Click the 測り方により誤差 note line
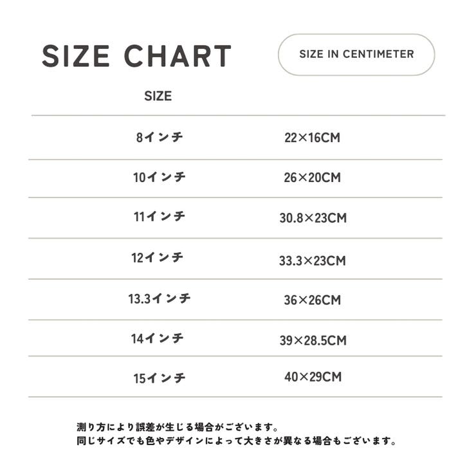Screen dimensions: 476x476 (178, 427)
